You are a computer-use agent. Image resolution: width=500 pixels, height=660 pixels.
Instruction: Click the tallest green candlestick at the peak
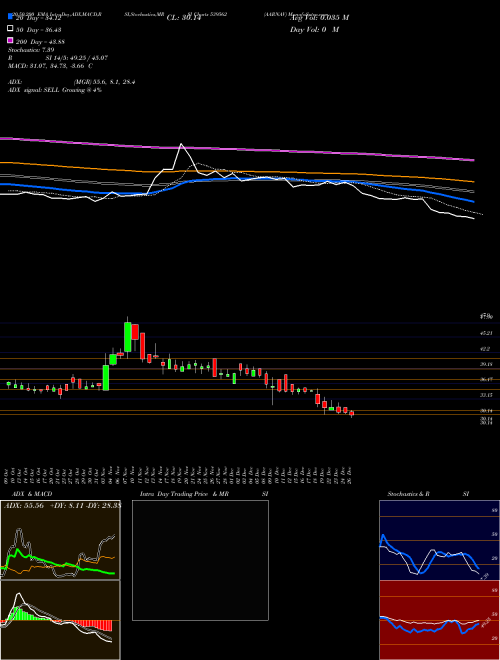coord(128,337)
